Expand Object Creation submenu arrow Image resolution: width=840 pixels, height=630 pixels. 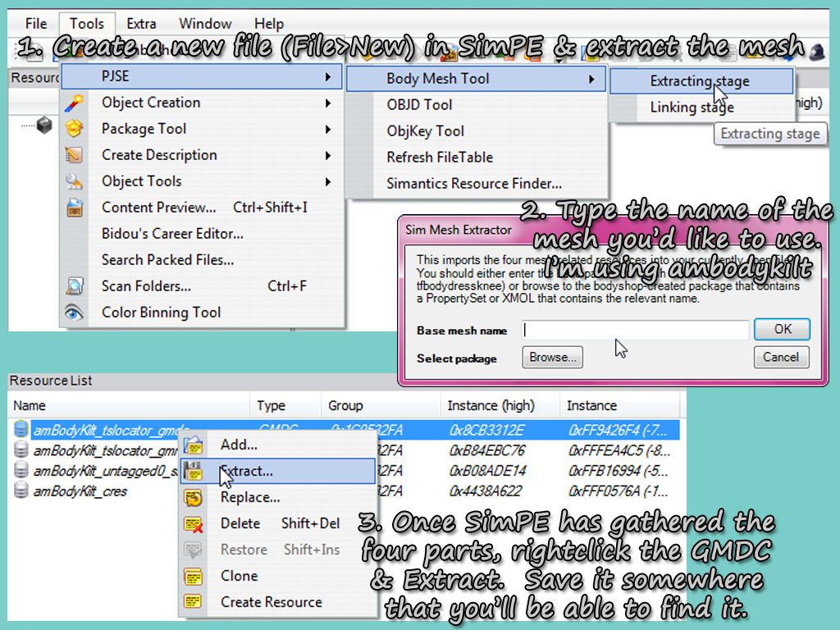328,103
